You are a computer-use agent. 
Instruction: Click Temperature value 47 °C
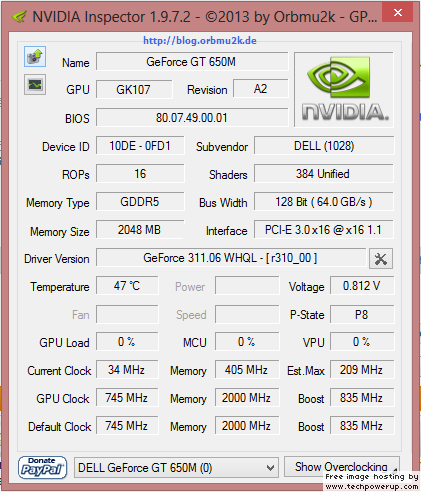pos(127,286)
